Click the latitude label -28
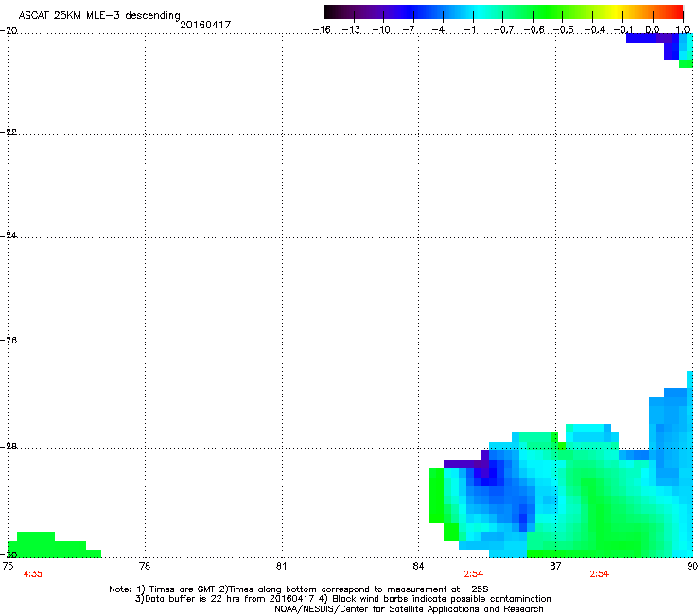Viewport: 700px width, 615px height. tap(9, 447)
